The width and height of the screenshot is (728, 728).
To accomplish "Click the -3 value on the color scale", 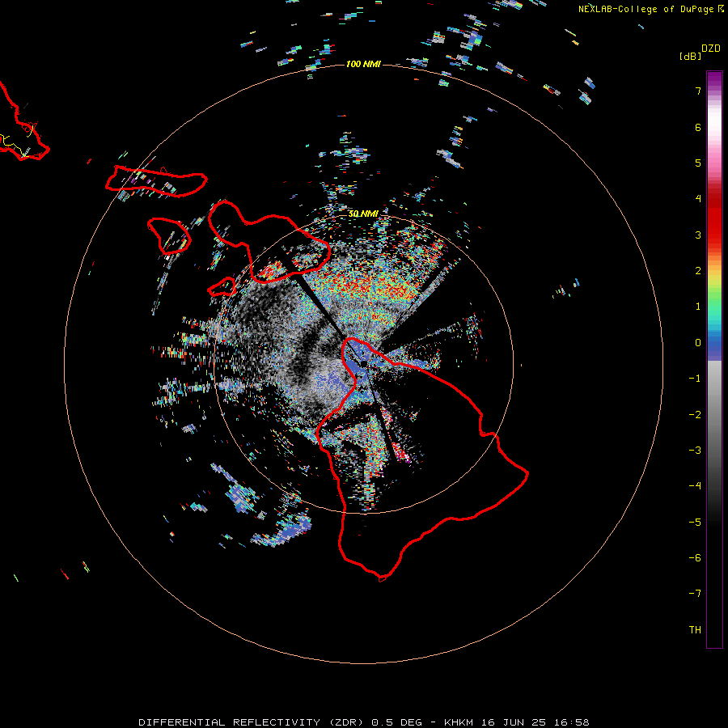I will (x=695, y=451).
